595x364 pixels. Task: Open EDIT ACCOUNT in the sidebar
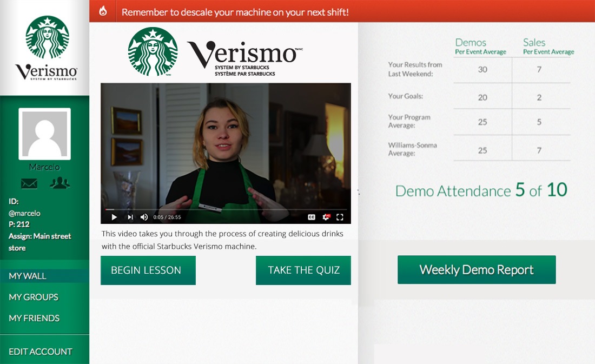(x=41, y=352)
